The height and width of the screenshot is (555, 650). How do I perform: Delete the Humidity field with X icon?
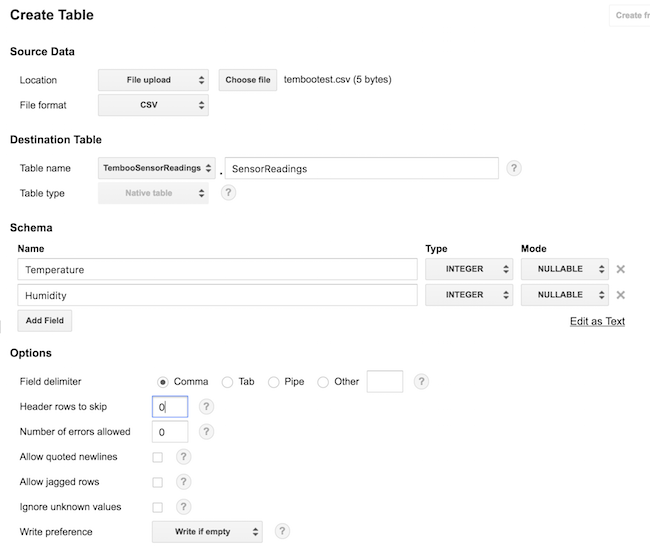620,295
